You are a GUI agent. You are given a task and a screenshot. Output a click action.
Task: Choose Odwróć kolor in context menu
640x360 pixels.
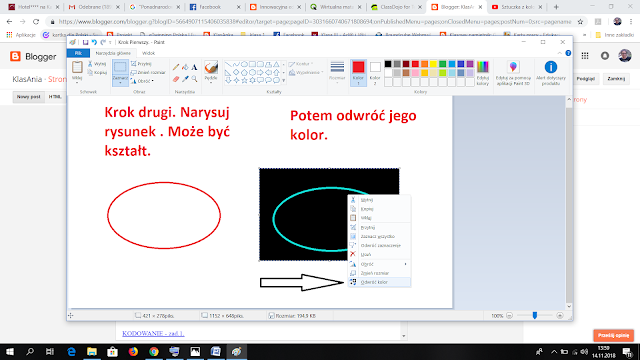[x=380, y=282]
